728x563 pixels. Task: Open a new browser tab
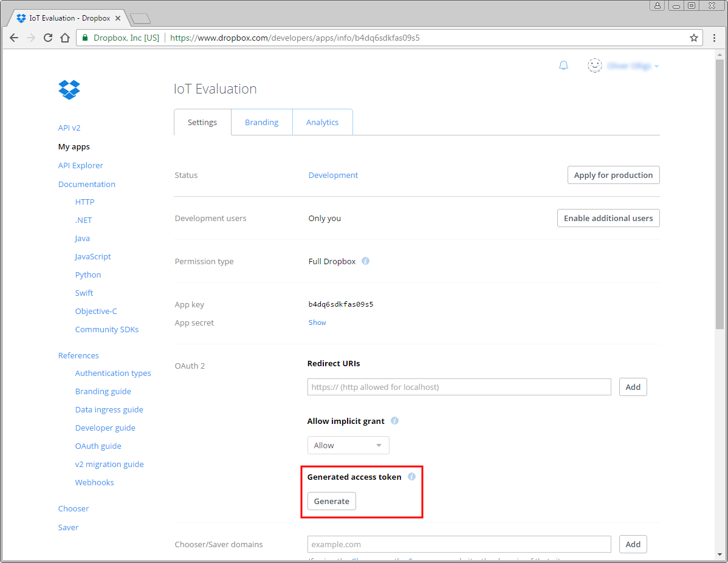[x=140, y=19]
